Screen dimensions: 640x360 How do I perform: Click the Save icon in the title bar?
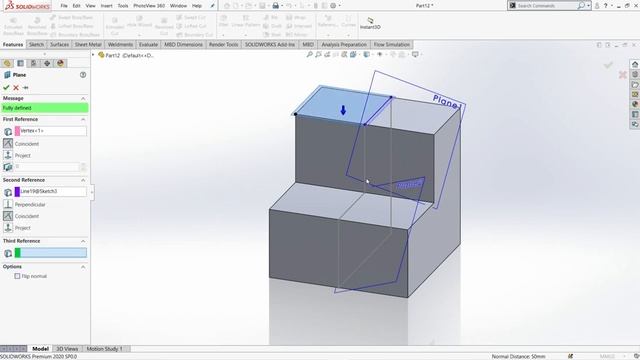coord(262,6)
